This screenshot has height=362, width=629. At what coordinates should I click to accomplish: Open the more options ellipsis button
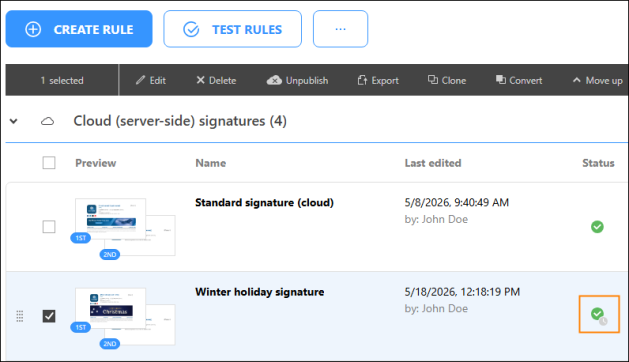click(340, 29)
